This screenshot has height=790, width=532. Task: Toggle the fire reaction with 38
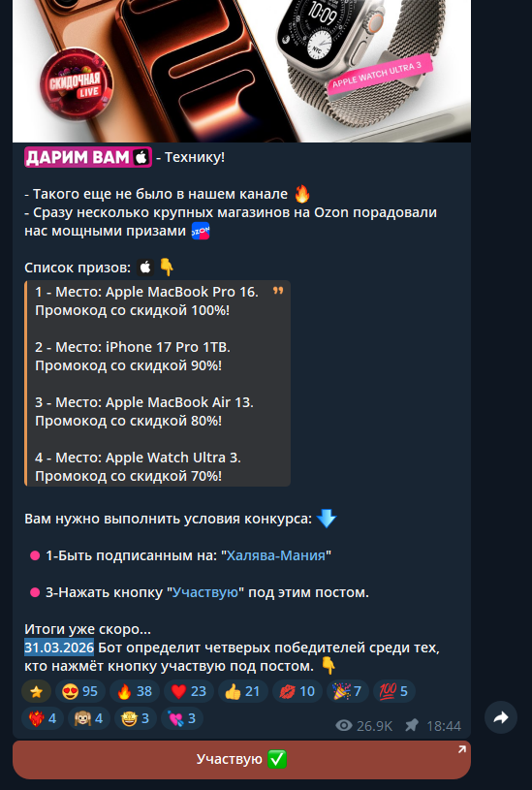click(x=135, y=691)
